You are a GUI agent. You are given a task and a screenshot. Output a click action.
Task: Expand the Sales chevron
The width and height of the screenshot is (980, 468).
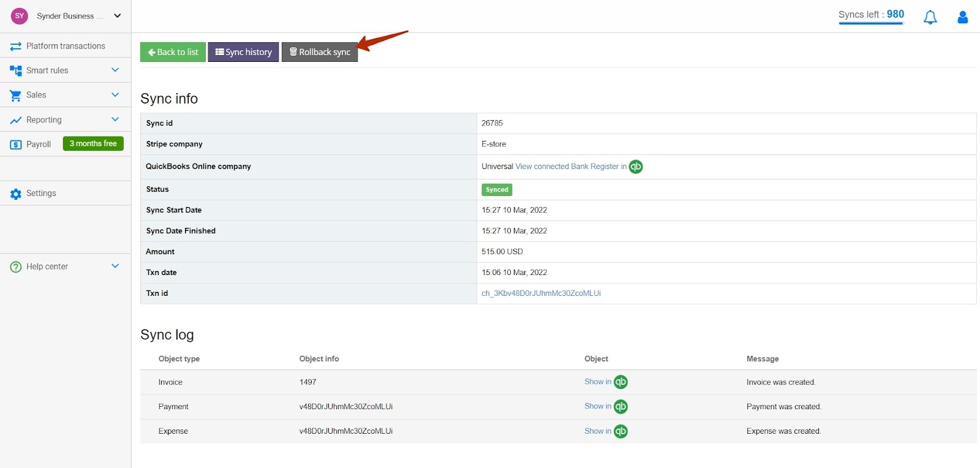click(115, 94)
